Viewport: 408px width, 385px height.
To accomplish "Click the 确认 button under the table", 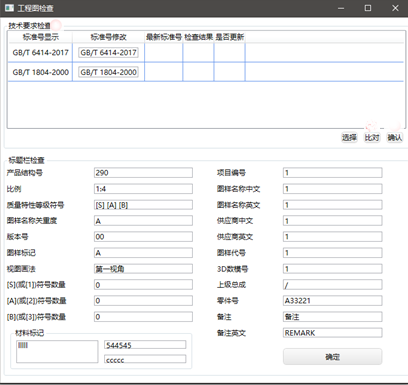I will pyautogui.click(x=394, y=137).
